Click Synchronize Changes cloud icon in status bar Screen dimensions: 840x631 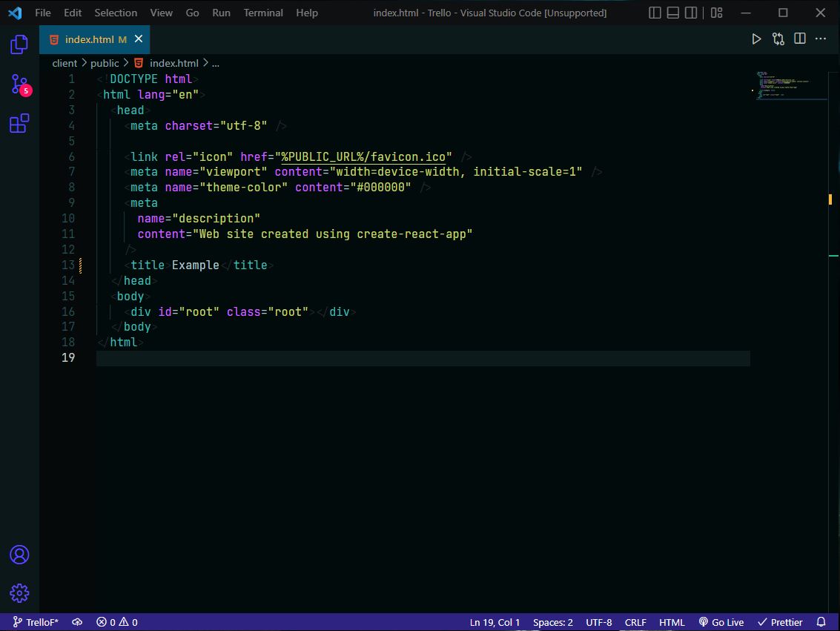pyautogui.click(x=77, y=622)
